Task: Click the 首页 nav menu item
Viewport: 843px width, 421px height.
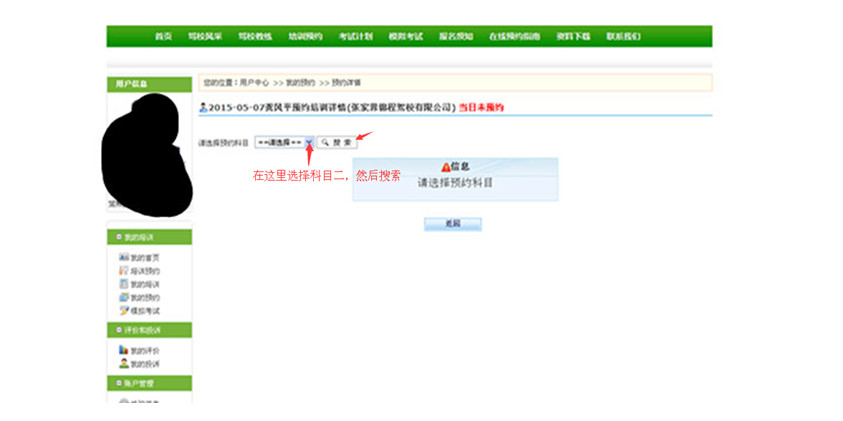Action: (163, 36)
